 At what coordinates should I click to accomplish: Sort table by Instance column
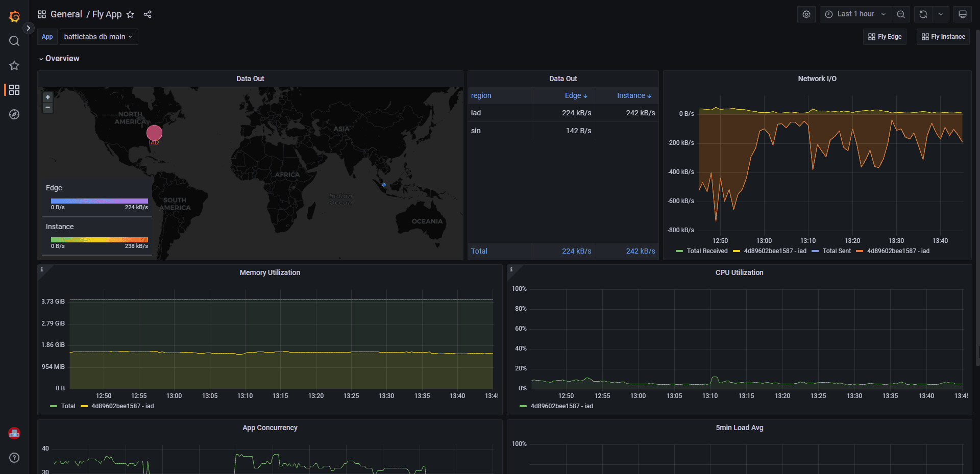pyautogui.click(x=633, y=96)
